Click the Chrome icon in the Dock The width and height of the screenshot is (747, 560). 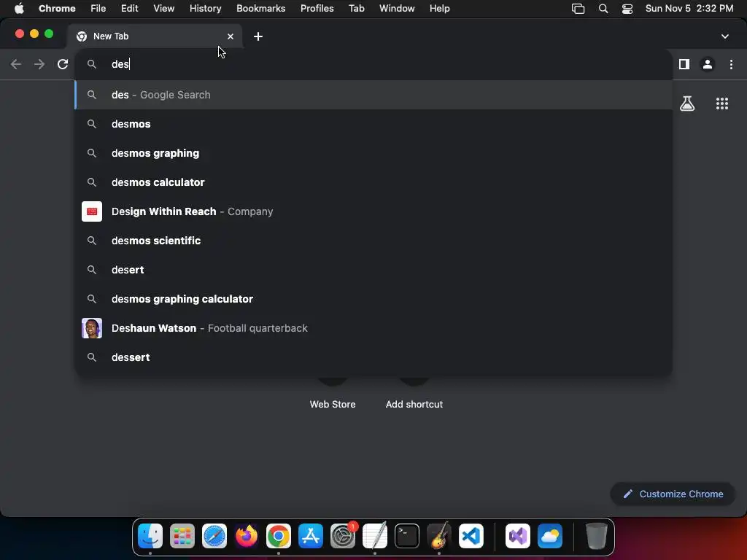tap(279, 536)
